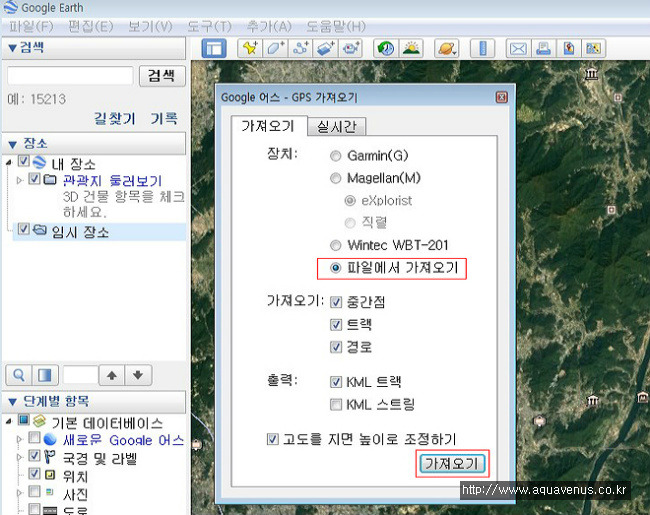The width and height of the screenshot is (650, 515).
Task: Open the ruler measuring tool
Action: 483,49
